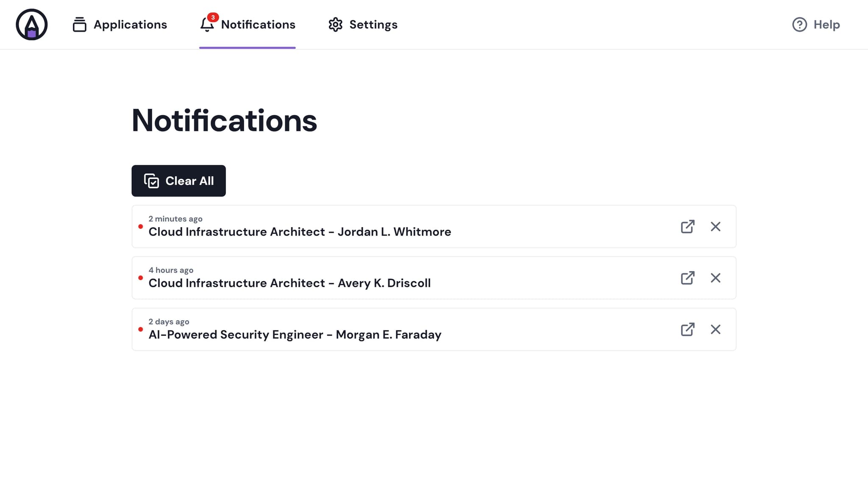This screenshot has width=868, height=488.
Task: Dismiss the Avery K. Driscoll notification
Action: click(715, 278)
